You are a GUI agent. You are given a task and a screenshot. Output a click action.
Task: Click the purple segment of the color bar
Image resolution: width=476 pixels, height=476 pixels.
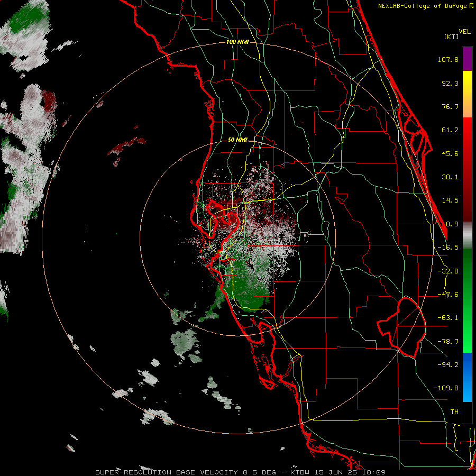(x=467, y=59)
